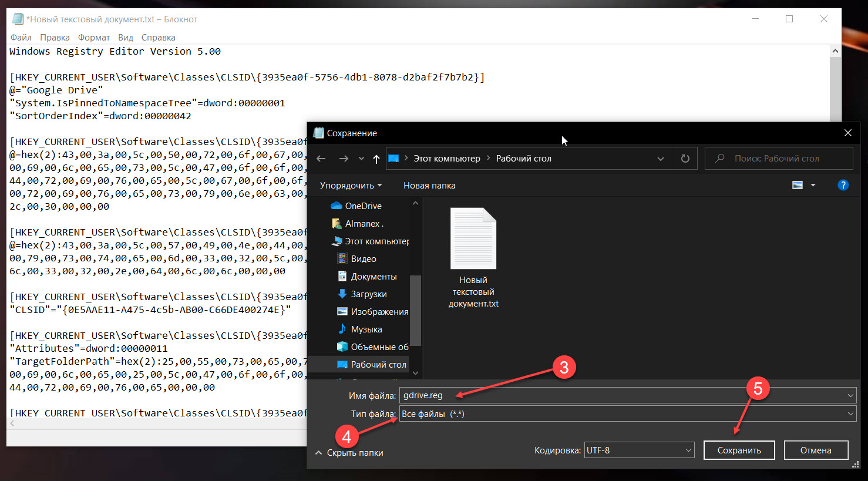Open the Кодировка UTF-8 dropdown
868x481 pixels.
pyautogui.click(x=640, y=450)
